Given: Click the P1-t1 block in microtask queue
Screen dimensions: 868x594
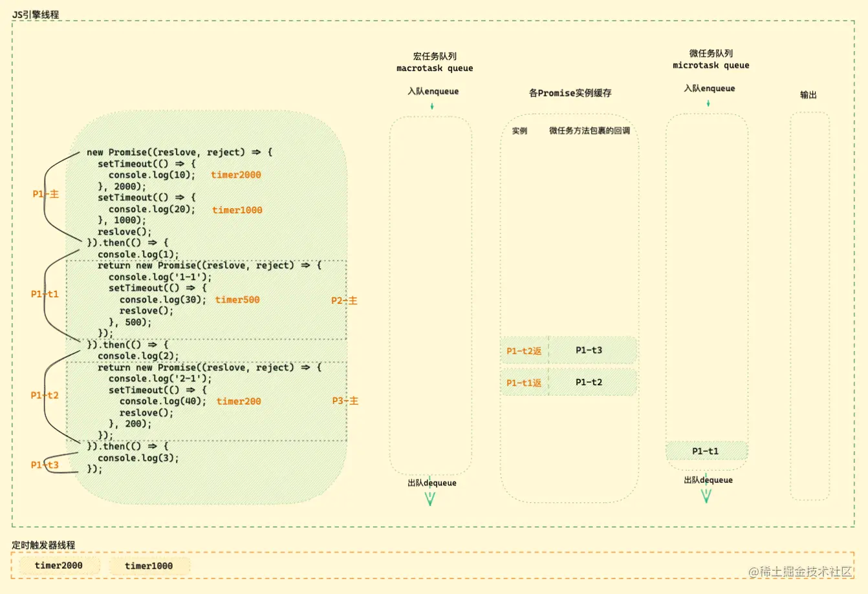Looking at the screenshot, I should [706, 451].
